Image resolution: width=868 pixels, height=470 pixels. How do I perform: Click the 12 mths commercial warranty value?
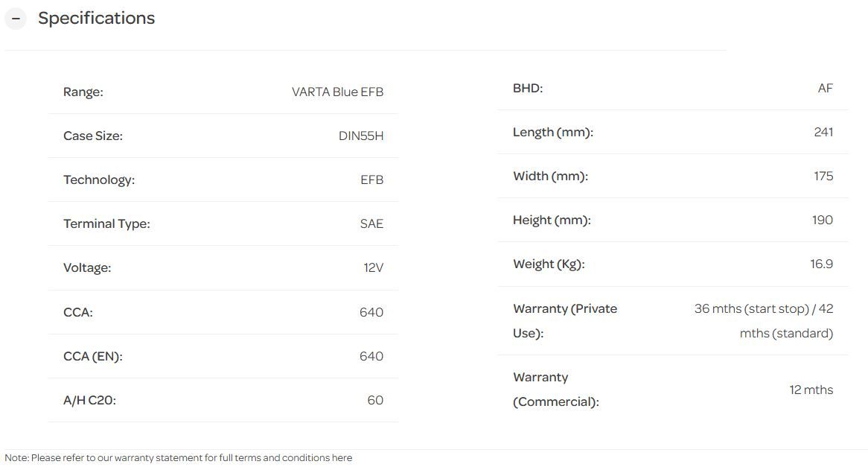tap(811, 390)
